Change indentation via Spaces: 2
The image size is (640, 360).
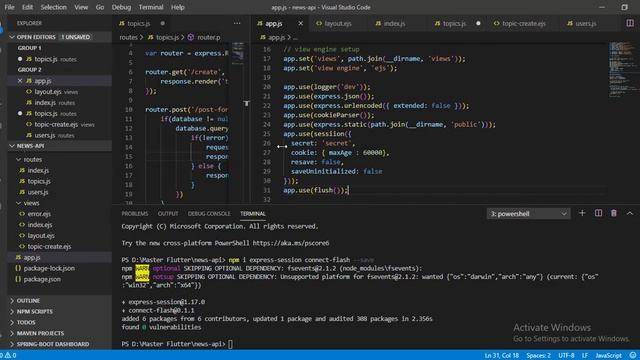(538, 356)
